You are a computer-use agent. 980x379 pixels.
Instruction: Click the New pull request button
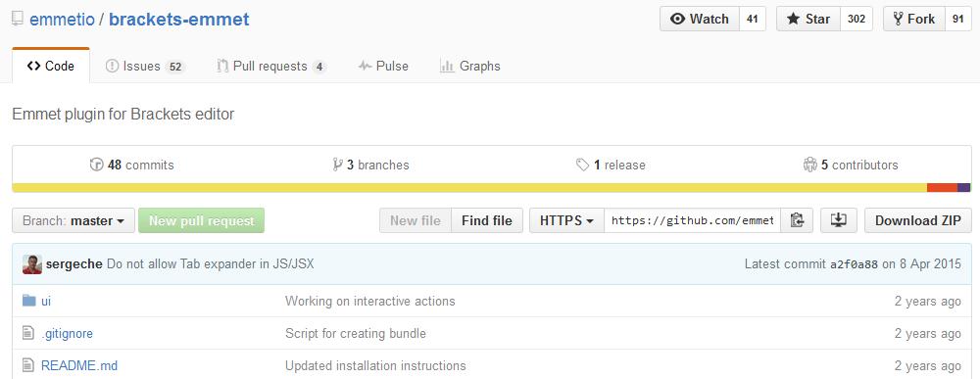(x=201, y=220)
